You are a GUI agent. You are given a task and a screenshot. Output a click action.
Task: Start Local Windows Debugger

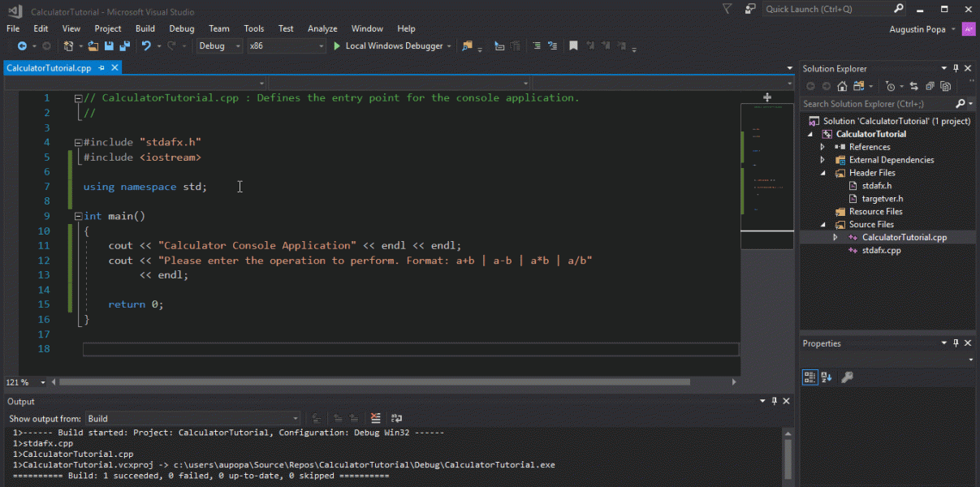388,46
